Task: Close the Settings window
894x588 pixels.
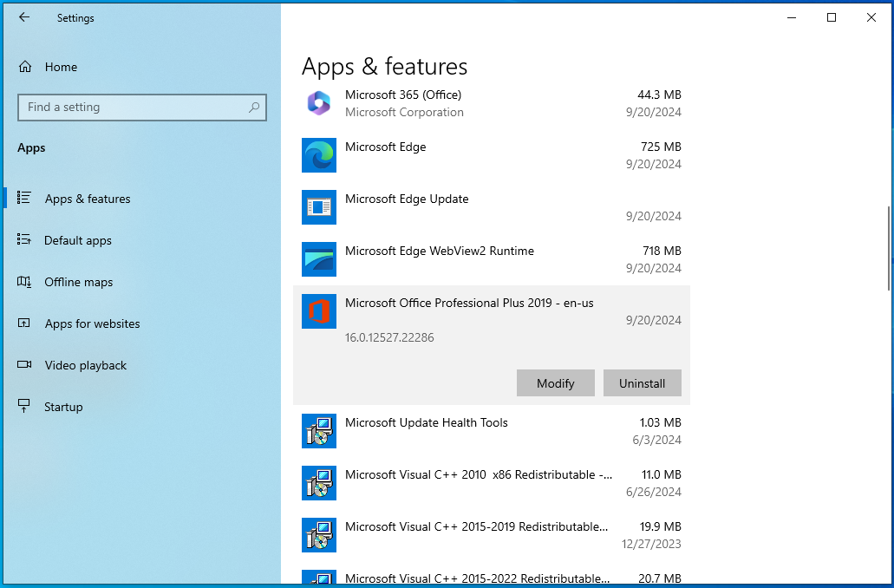Action: [x=871, y=17]
